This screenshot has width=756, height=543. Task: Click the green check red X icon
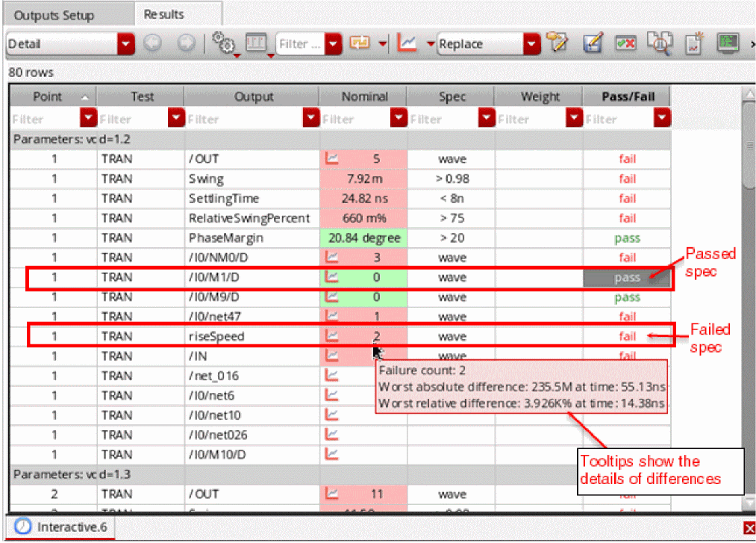pyautogui.click(x=625, y=43)
